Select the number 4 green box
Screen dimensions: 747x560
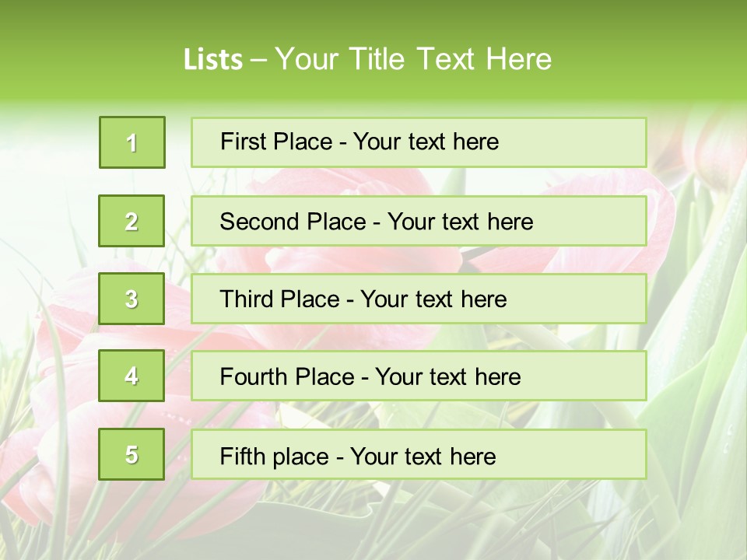coord(132,376)
